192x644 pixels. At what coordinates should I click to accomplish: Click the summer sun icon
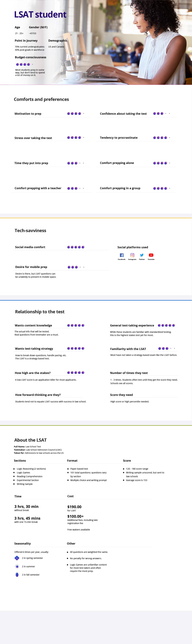coord(17,566)
